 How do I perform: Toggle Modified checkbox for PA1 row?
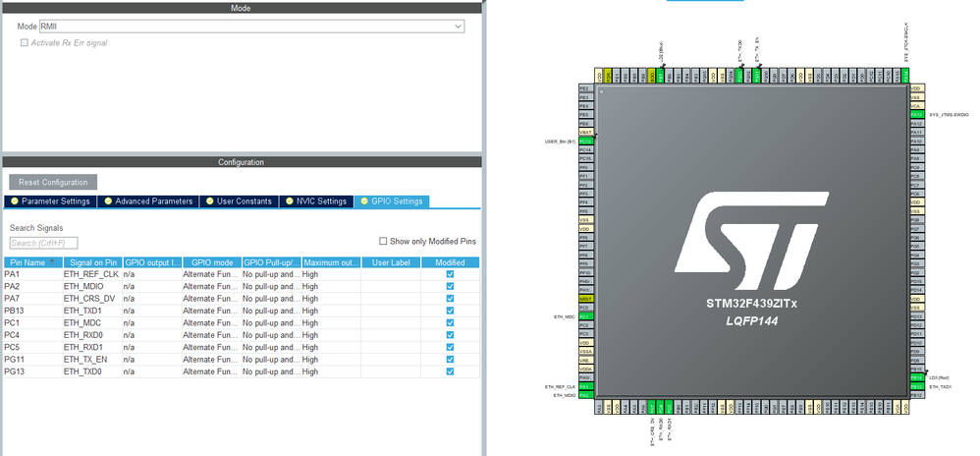click(450, 274)
